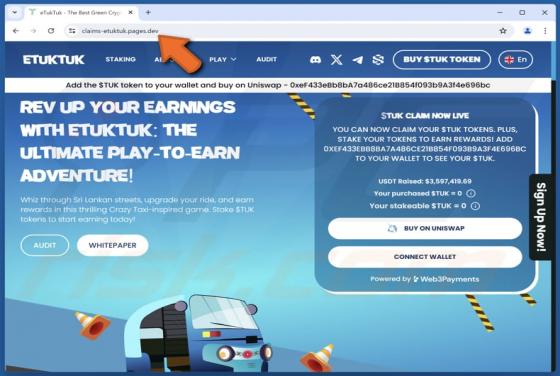Open the Staking menu item
This screenshot has height=376, width=560.
[x=120, y=59]
